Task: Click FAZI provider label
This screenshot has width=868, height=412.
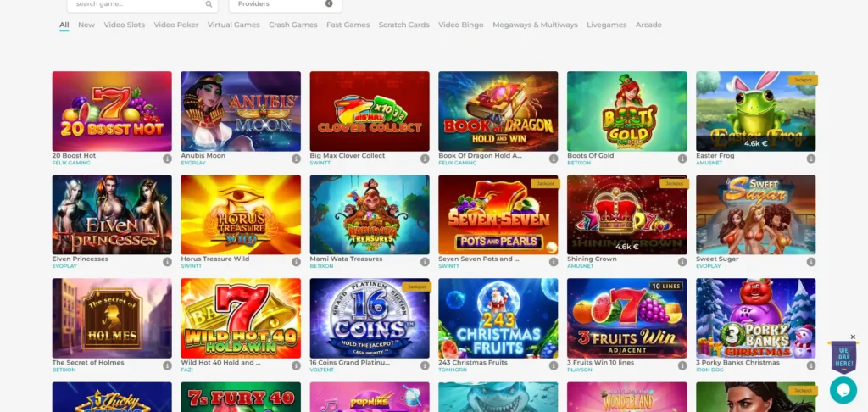Action: coord(186,370)
